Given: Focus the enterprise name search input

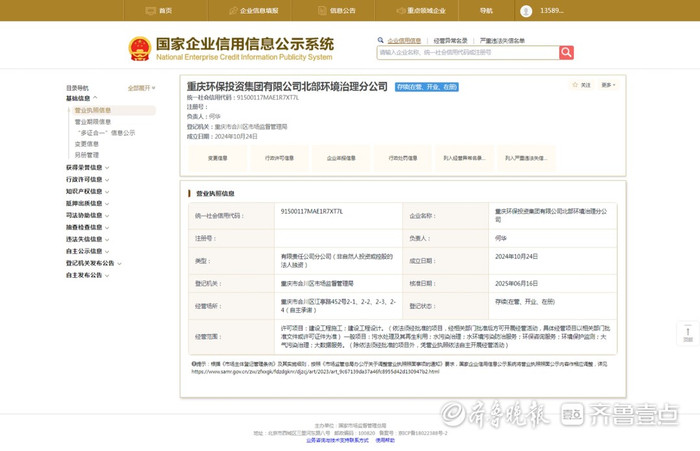Looking at the screenshot, I should 468,53.
